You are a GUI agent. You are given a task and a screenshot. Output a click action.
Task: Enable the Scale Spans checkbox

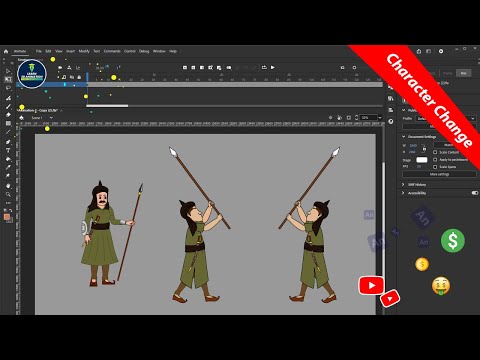[x=435, y=167]
